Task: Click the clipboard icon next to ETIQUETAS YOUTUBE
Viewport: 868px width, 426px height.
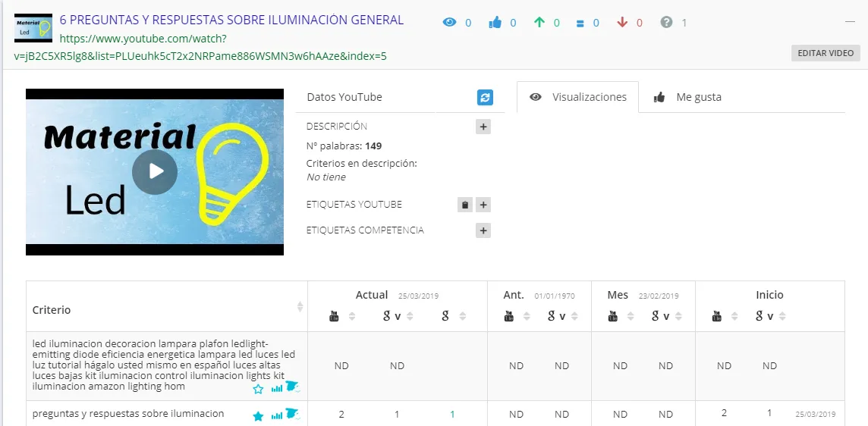Action: 465,205
